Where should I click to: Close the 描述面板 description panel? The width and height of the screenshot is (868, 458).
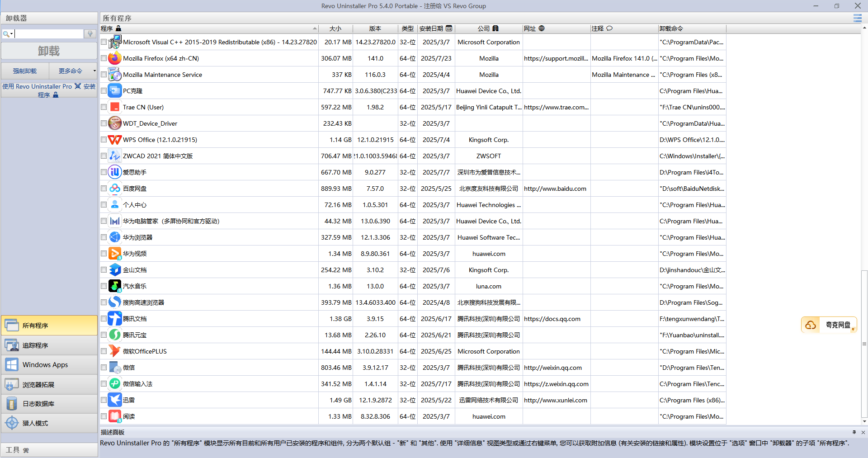[x=863, y=432]
